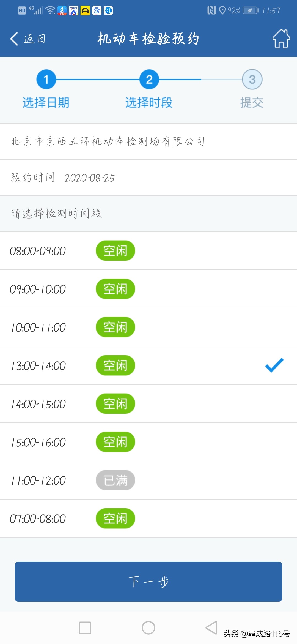This screenshot has height=644, width=297.
Task: Choose the 15:00-16:00 slot
Action: pyautogui.click(x=148, y=442)
